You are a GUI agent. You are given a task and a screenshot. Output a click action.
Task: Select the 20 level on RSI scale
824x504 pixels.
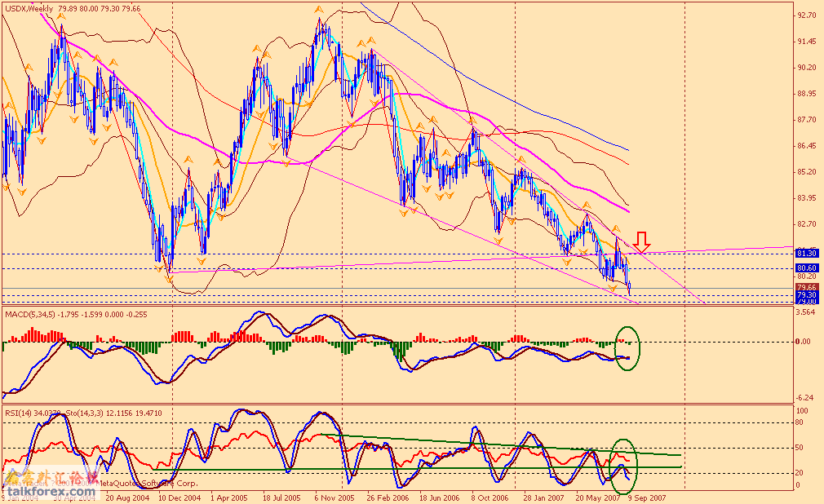[x=800, y=473]
